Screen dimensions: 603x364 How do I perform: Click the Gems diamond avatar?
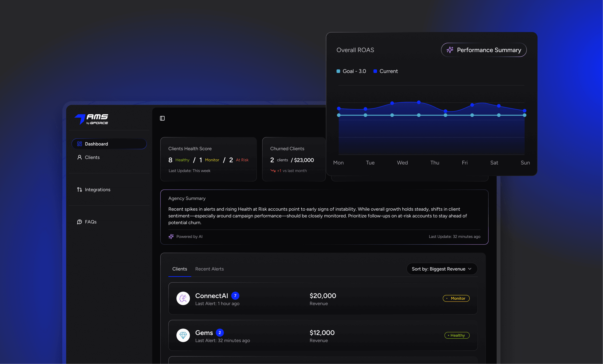[183, 335]
